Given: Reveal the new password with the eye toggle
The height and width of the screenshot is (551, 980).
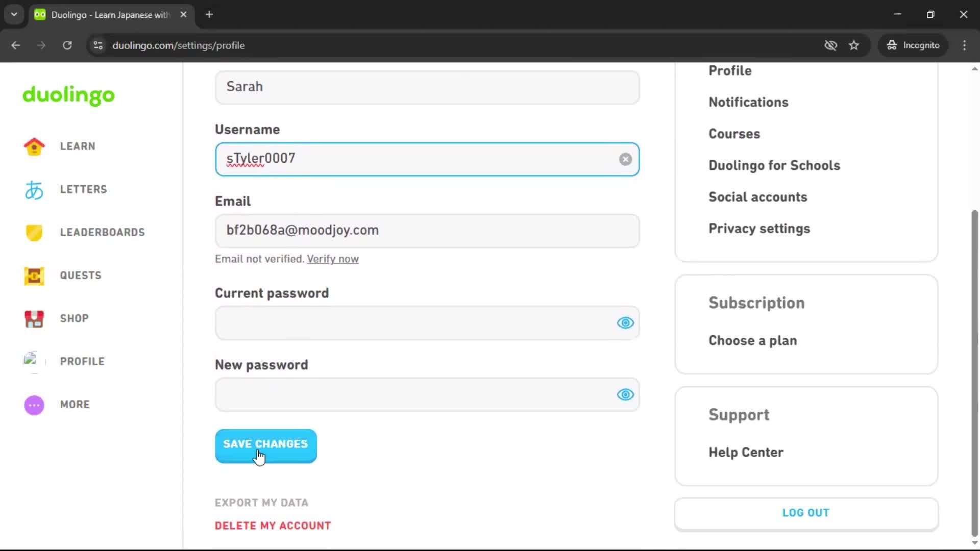Looking at the screenshot, I should [x=625, y=394].
